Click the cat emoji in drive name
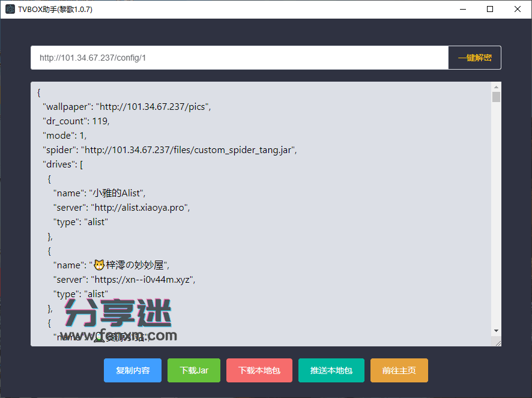The image size is (532, 398). [98, 264]
